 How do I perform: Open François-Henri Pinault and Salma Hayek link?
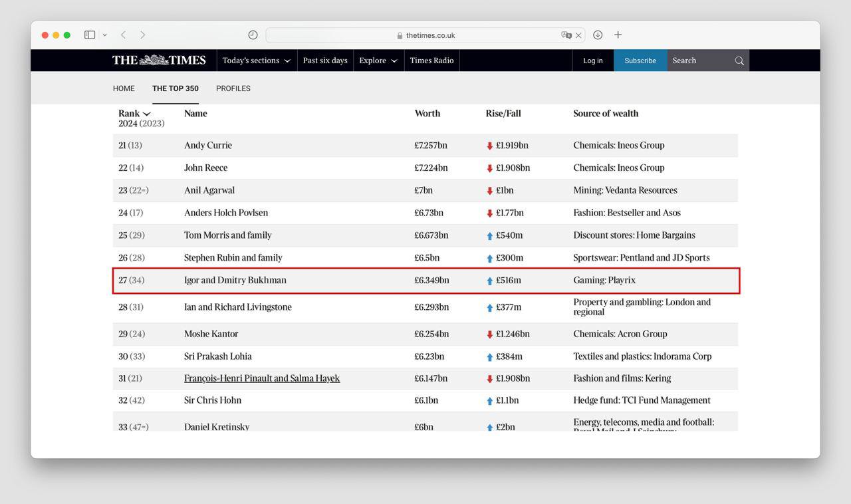(262, 378)
